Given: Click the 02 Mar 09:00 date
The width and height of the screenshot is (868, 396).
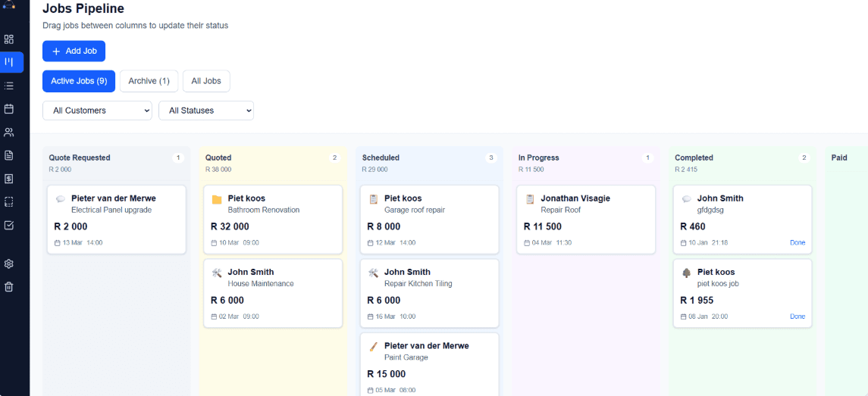Looking at the screenshot, I should pos(239,316).
